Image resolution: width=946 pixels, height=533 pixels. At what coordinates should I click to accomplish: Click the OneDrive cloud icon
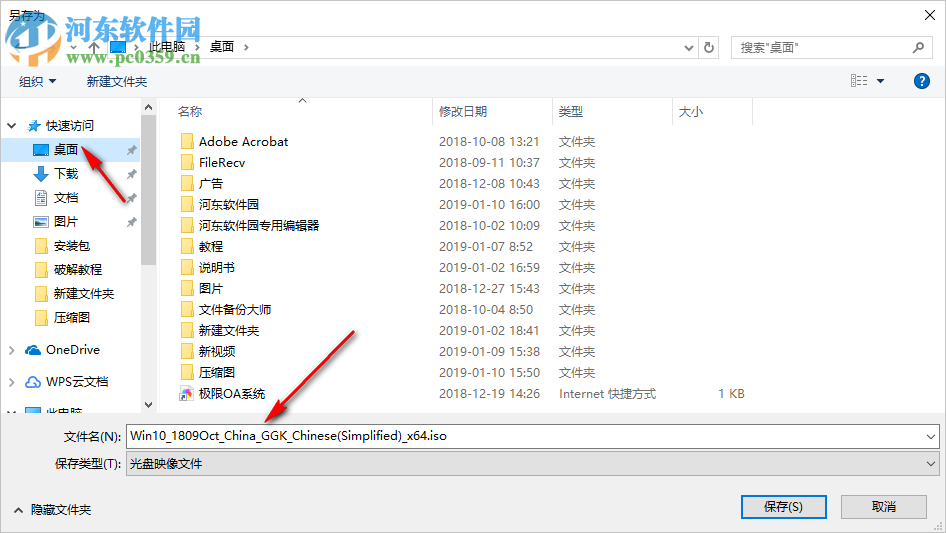click(x=33, y=350)
